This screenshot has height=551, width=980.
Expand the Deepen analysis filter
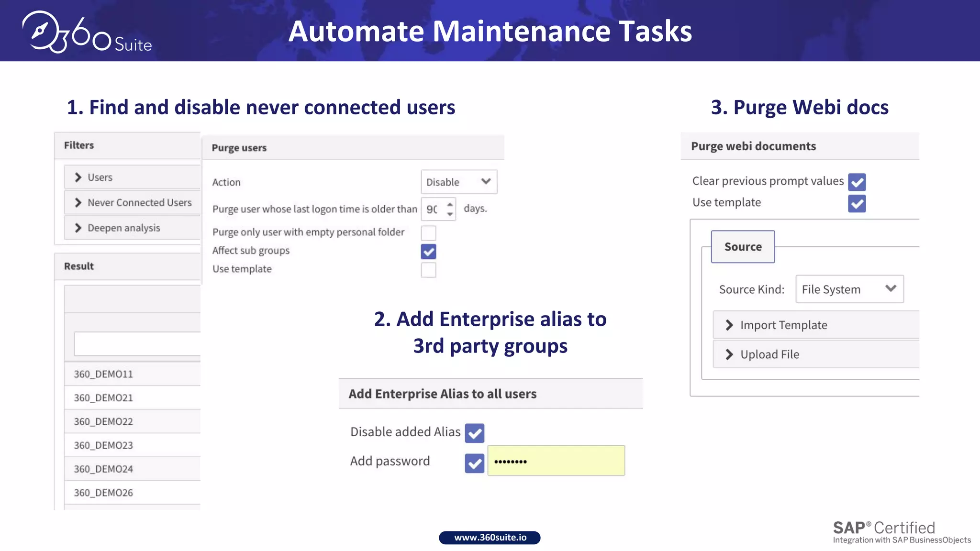click(x=133, y=228)
